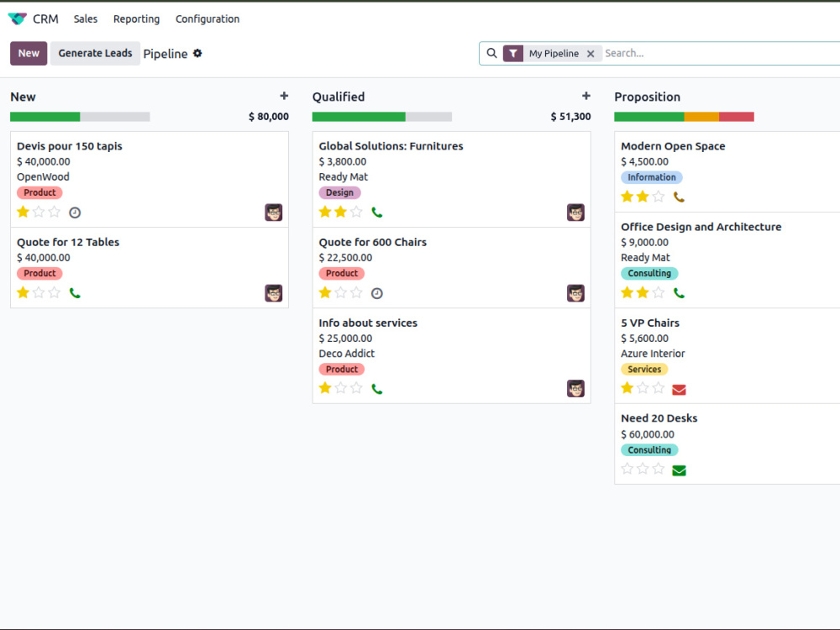Open the Reporting menu
This screenshot has height=630, width=840.
(136, 18)
